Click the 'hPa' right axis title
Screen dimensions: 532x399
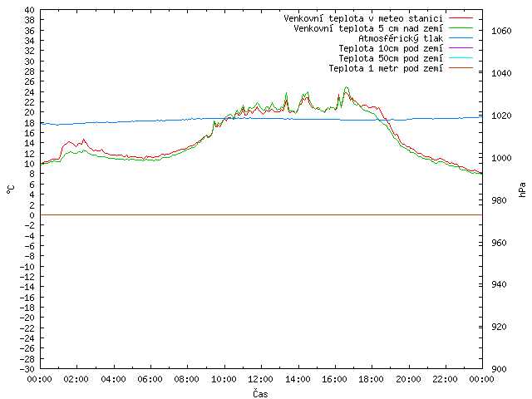point(522,190)
